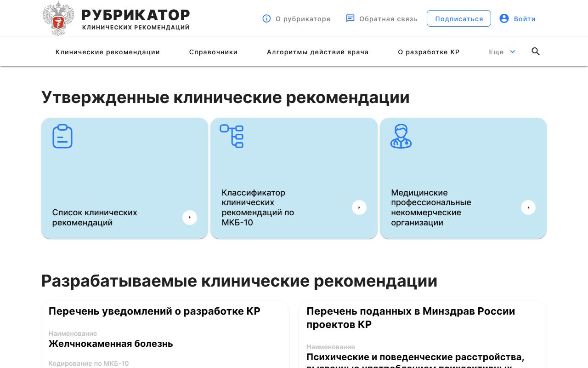Click the 'Кодирование по МКБ-10' label
588x368 pixels.
pyautogui.click(x=89, y=363)
